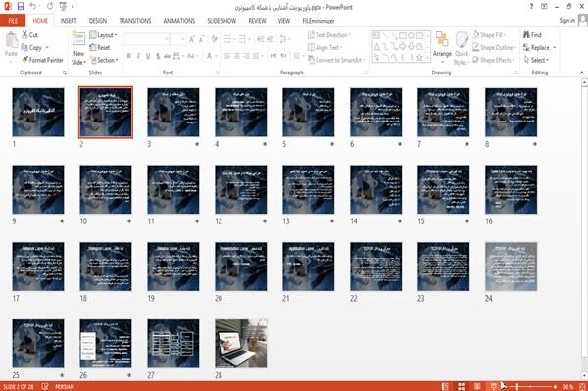588x391 pixels.
Task: Click the Find binoculars icon
Action: (x=526, y=35)
